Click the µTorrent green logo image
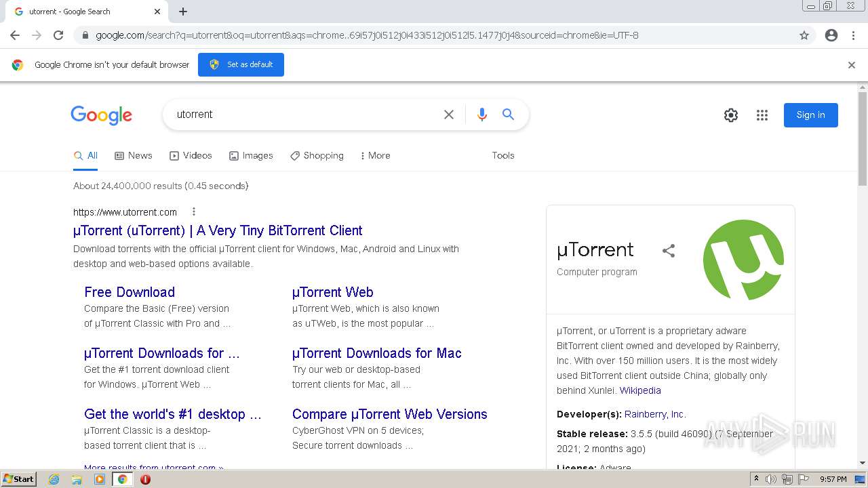This screenshot has width=868, height=488. pos(743,260)
